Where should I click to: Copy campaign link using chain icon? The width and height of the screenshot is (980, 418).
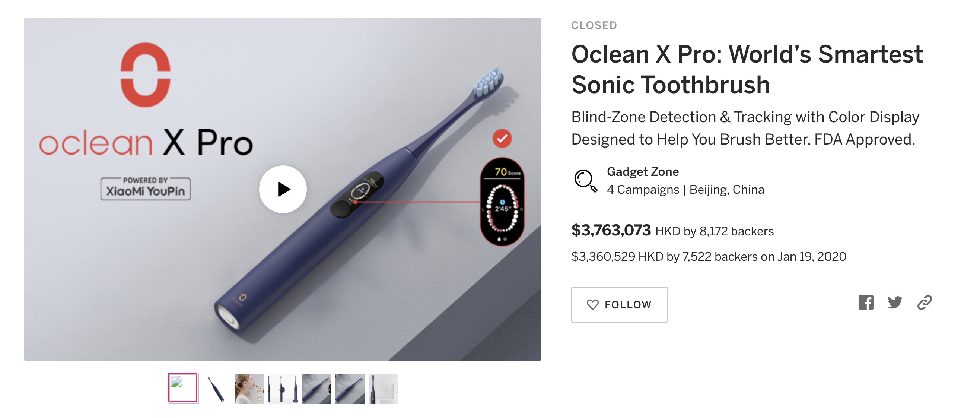pos(925,303)
